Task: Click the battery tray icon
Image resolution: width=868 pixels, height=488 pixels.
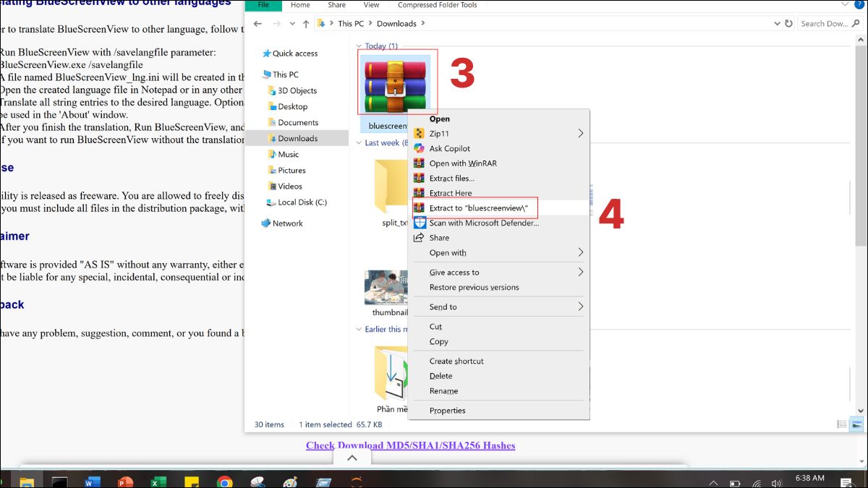Action: pyautogui.click(x=735, y=483)
